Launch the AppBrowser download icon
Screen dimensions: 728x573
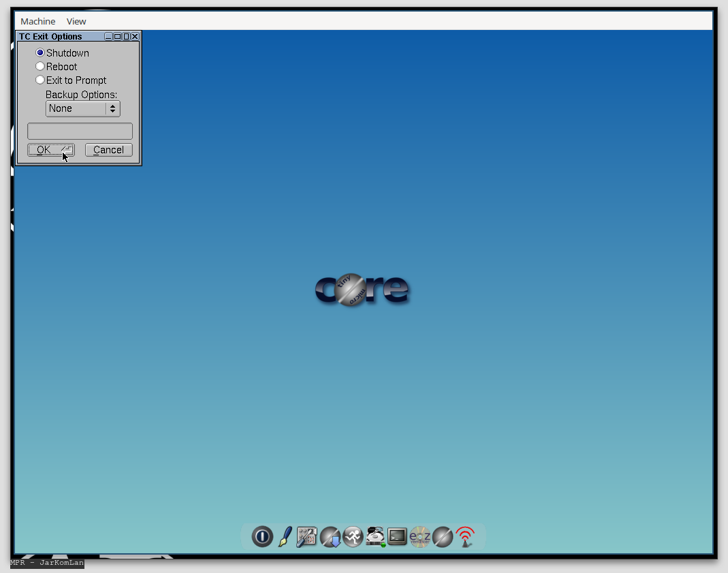point(330,537)
